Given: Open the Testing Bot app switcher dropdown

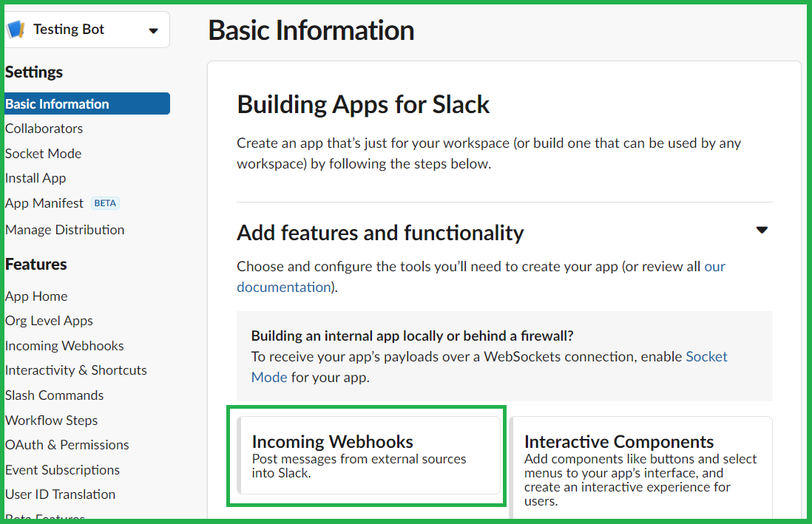Looking at the screenshot, I should coord(153,31).
